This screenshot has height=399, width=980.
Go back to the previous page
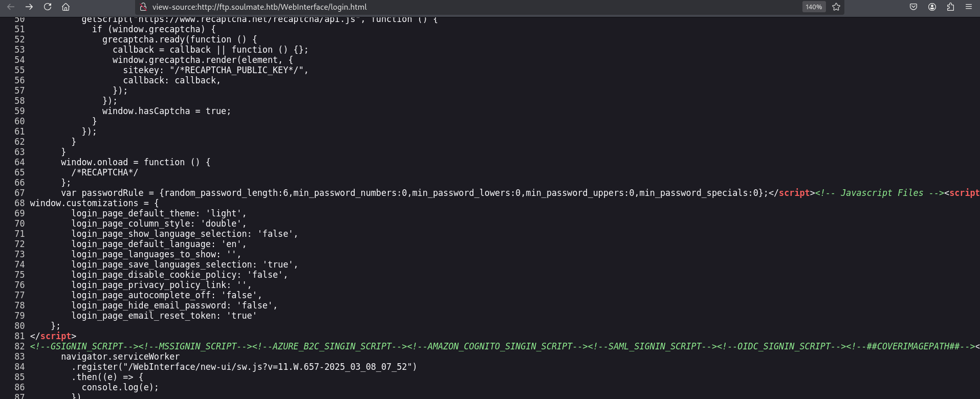(11, 7)
